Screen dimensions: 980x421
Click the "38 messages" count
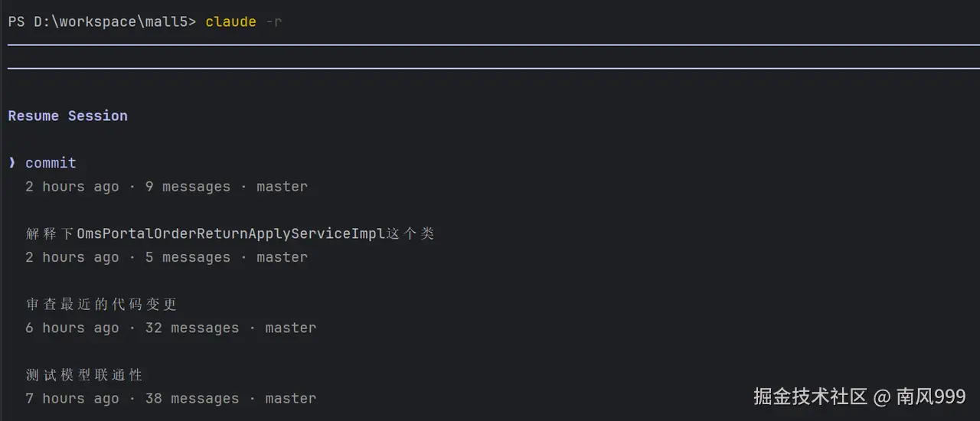[x=196, y=398]
